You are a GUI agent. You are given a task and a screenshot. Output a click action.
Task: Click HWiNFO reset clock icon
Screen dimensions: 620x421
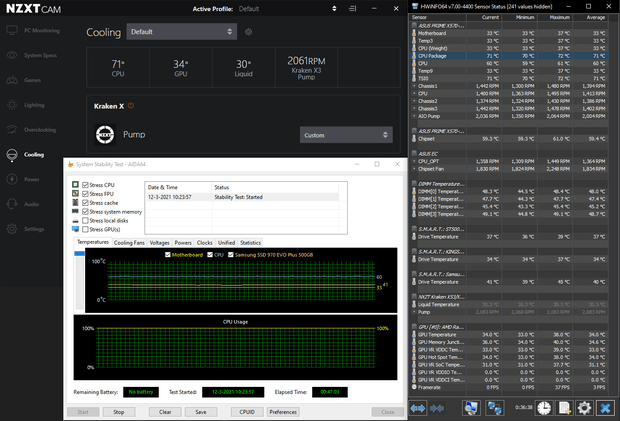click(544, 408)
